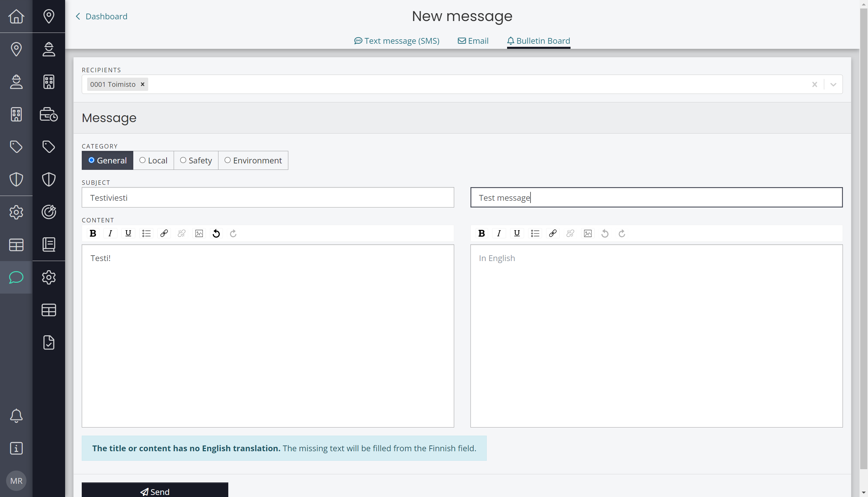Viewport: 868px width, 497px height.
Task: Remove the 0001 Toimisto recipient tag
Action: (x=143, y=84)
